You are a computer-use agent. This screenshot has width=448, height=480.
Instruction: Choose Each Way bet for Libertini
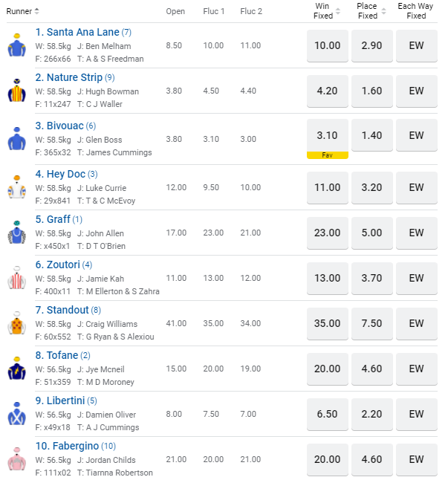click(416, 414)
